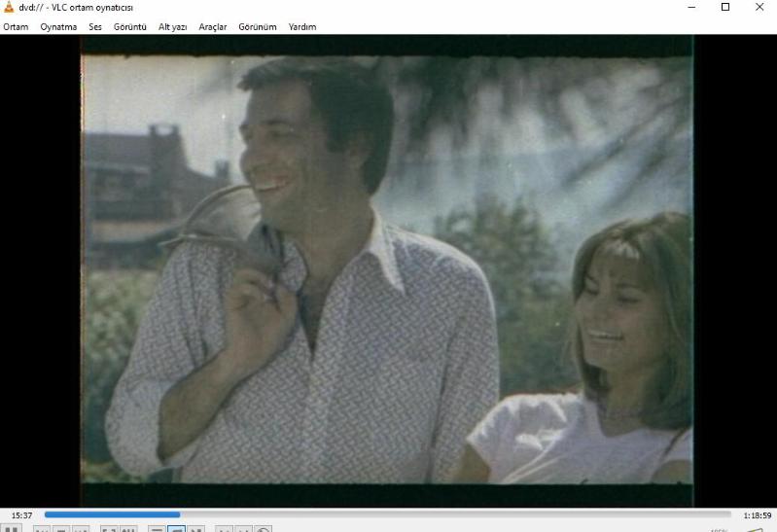Toggle the loop/repeat mode button
Image resolution: width=777 pixels, height=532 pixels.
(176, 529)
